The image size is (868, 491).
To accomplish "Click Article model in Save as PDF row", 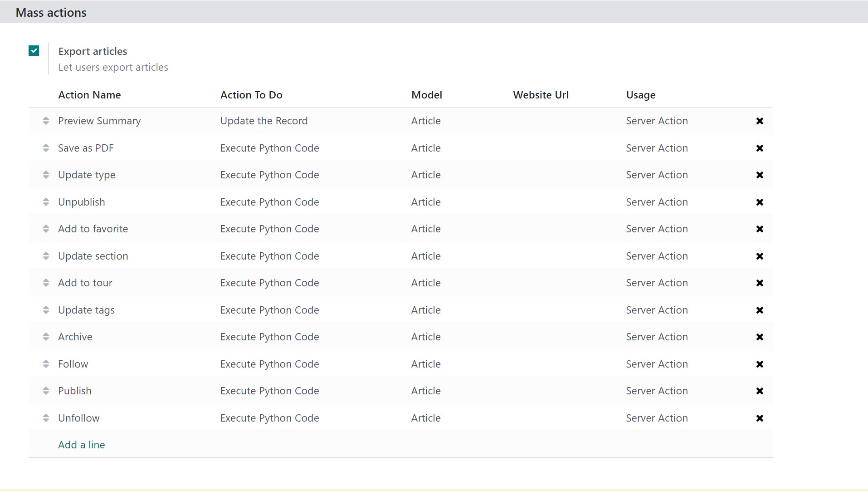I will (x=426, y=148).
